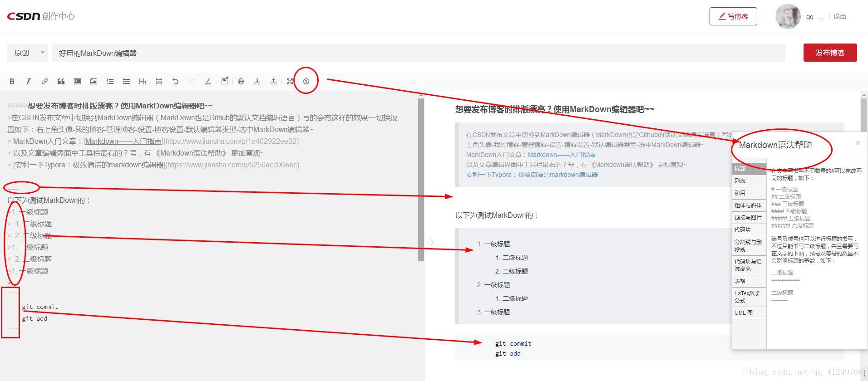Image resolution: width=868 pixels, height=381 pixels.
Task: Click the pencil draft icon
Action: click(208, 82)
